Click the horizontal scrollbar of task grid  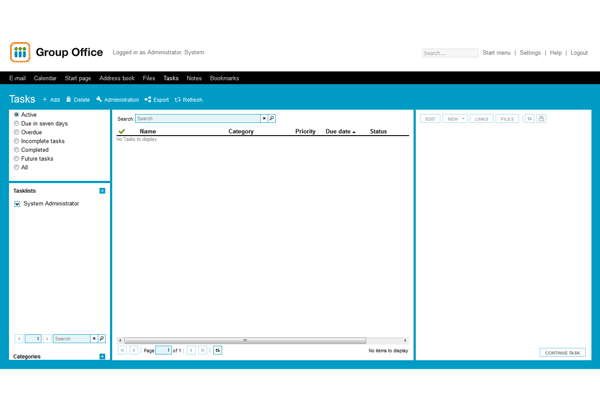[245, 341]
